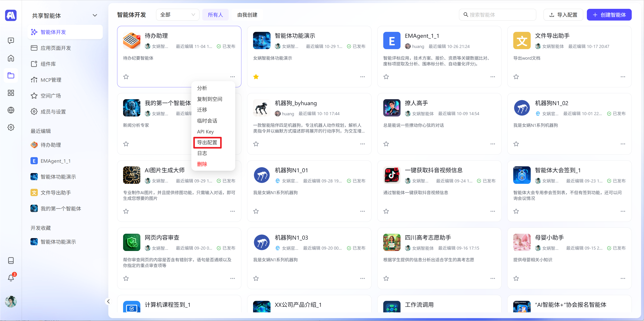This screenshot has width=644, height=321.
Task: Go to home icon in left rail
Action: tap(11, 58)
